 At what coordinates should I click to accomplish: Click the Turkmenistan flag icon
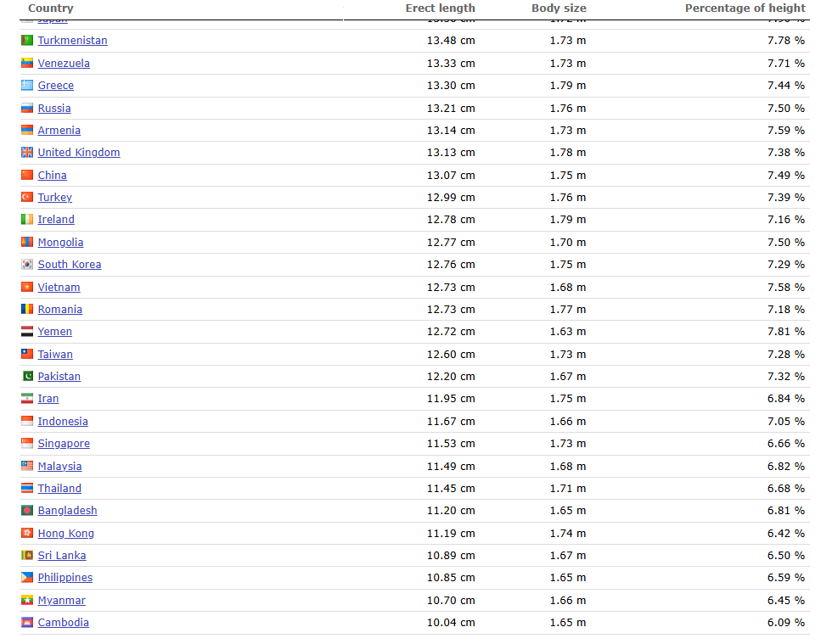coord(27,41)
